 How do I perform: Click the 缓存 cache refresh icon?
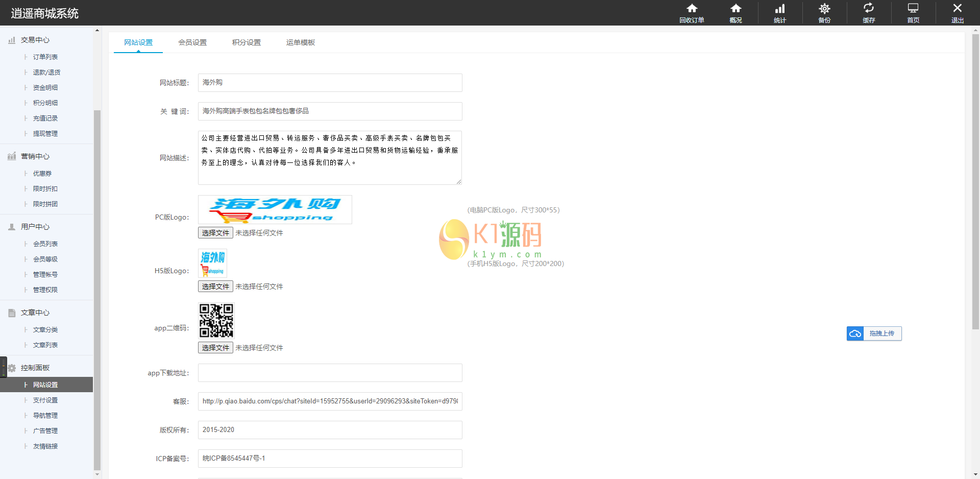(x=869, y=8)
